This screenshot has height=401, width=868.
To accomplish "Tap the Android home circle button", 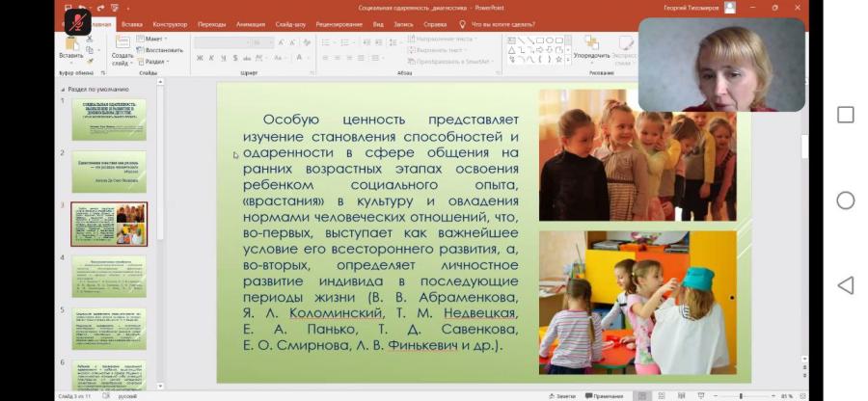I will (845, 200).
